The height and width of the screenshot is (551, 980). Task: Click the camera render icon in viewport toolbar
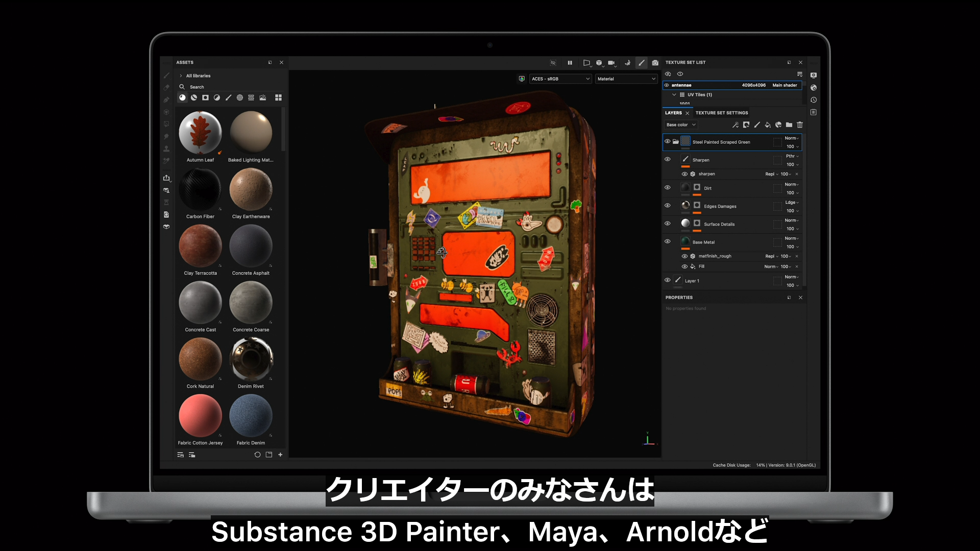(x=655, y=63)
